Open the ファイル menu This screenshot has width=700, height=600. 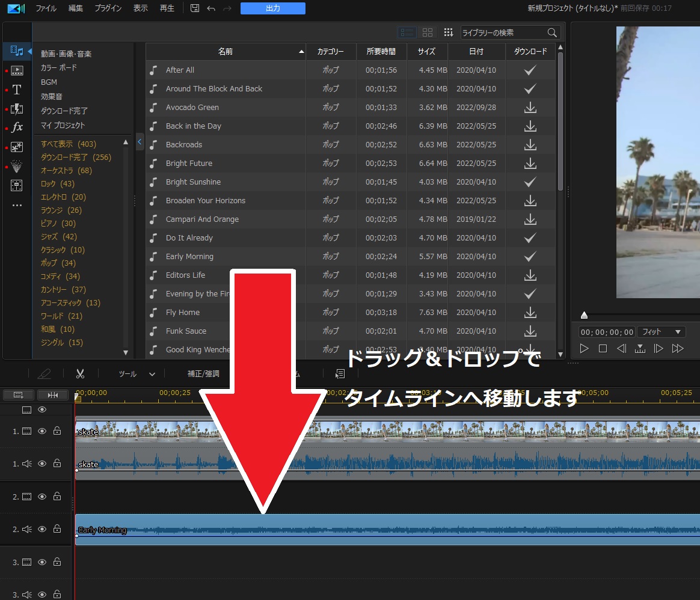(x=46, y=8)
